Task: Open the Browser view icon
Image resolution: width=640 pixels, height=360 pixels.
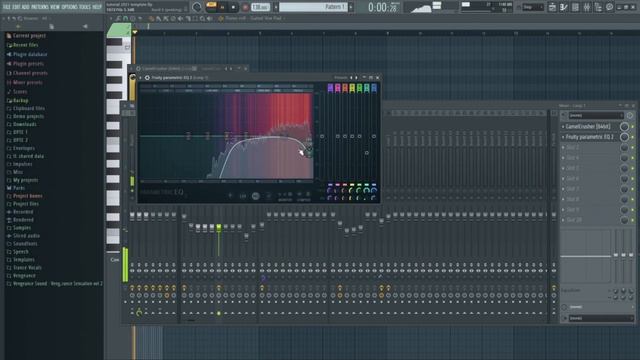Action: [x=598, y=7]
